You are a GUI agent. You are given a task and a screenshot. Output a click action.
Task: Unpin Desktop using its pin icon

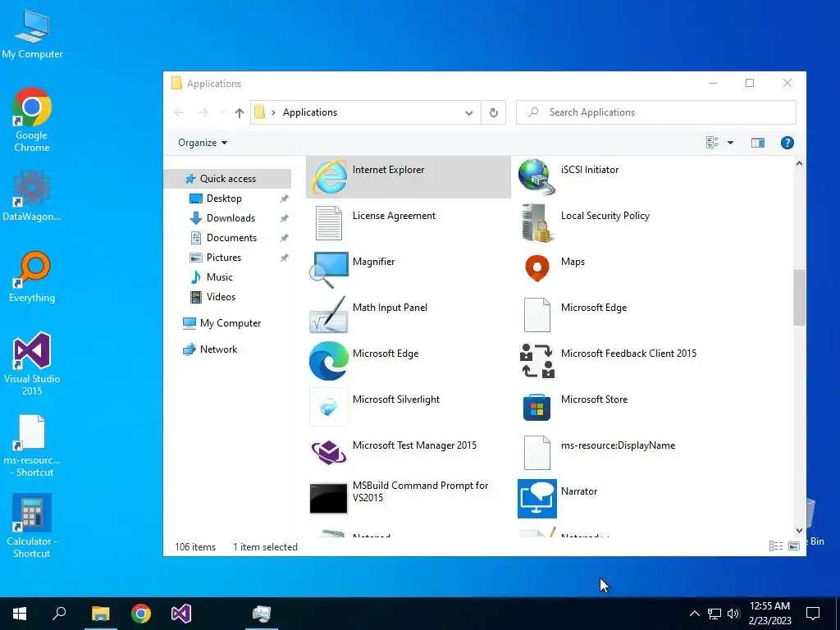284,199
